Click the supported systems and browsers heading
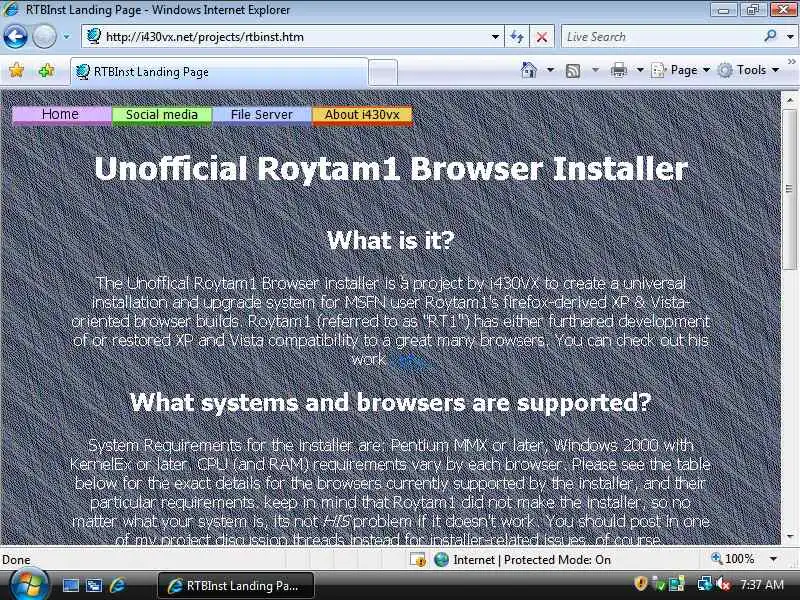 (390, 403)
